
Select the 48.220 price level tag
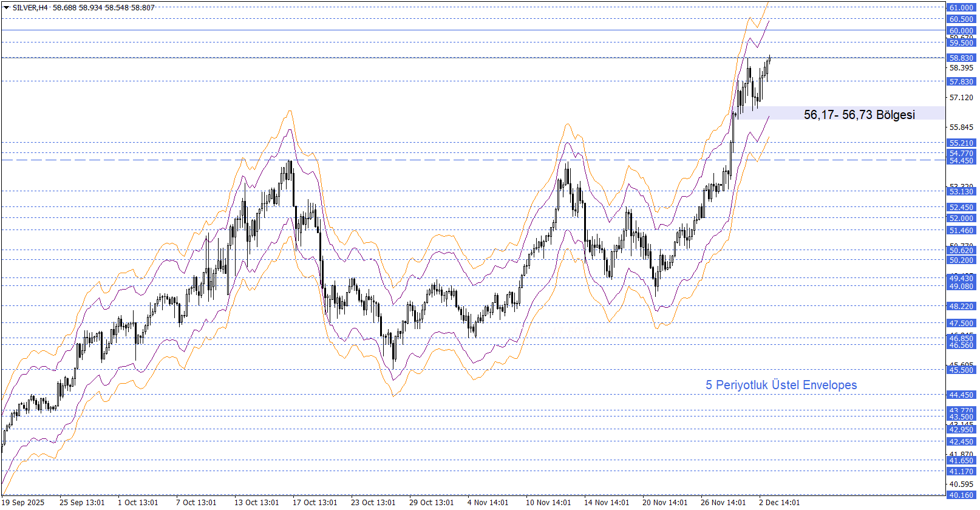(x=961, y=307)
